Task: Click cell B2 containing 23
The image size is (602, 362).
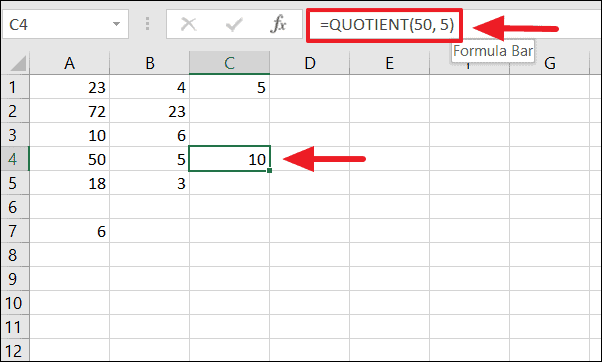Action: [x=149, y=111]
